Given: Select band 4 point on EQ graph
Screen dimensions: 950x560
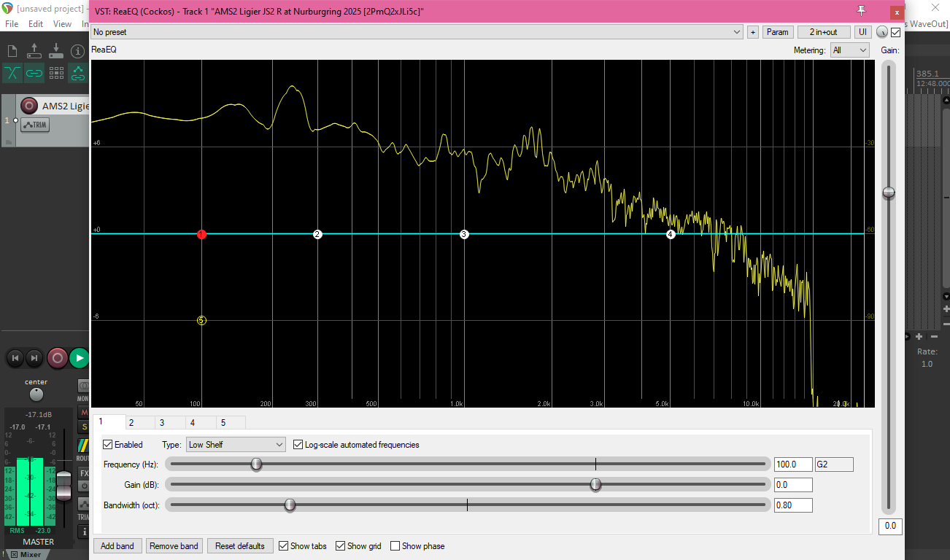Looking at the screenshot, I should tap(671, 234).
